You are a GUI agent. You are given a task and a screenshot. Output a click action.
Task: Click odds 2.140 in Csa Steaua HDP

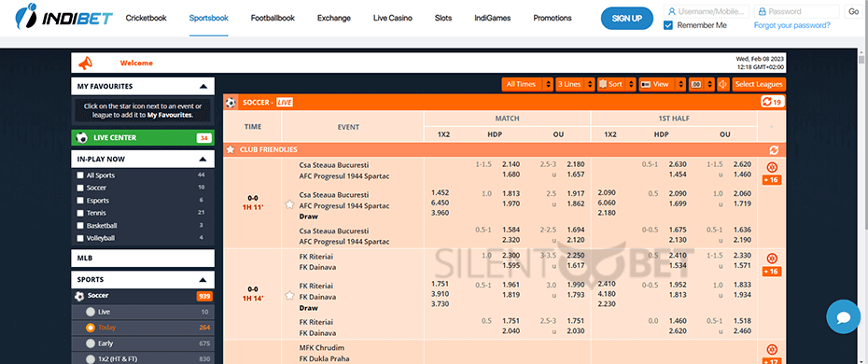click(511, 165)
